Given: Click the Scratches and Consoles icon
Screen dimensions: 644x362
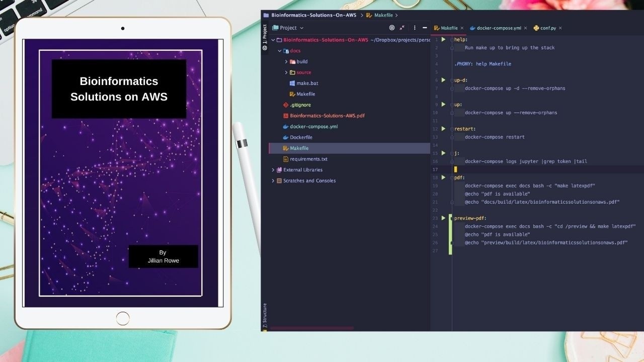Looking at the screenshot, I should pos(279,180).
